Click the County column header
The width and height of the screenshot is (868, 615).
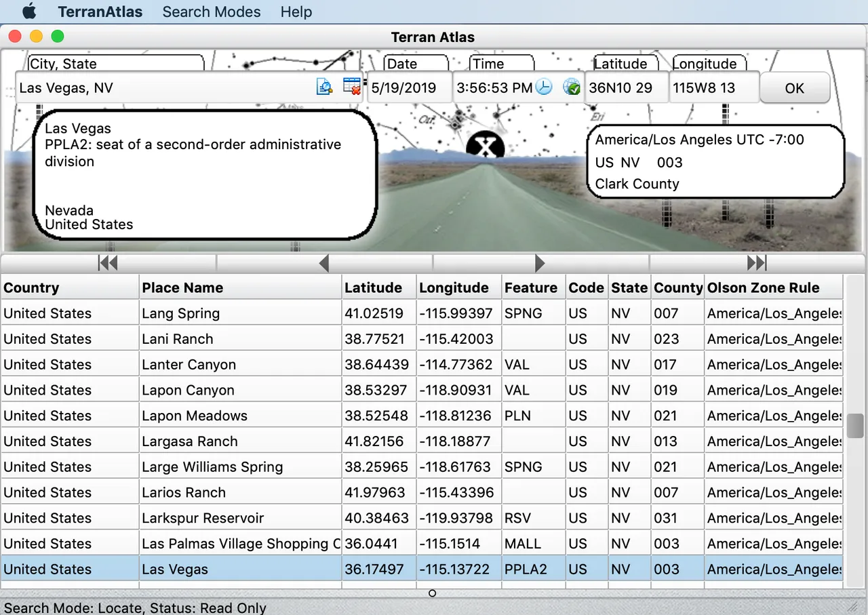[677, 287]
